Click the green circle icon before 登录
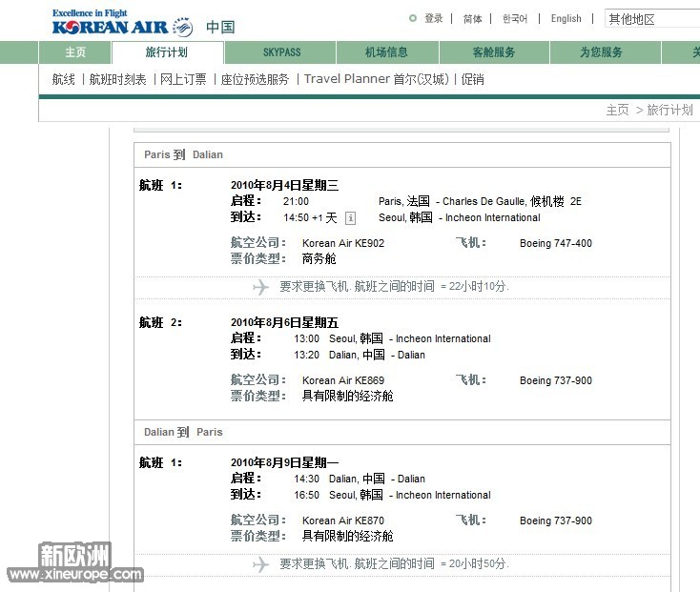Image resolution: width=700 pixels, height=592 pixels. (412, 18)
